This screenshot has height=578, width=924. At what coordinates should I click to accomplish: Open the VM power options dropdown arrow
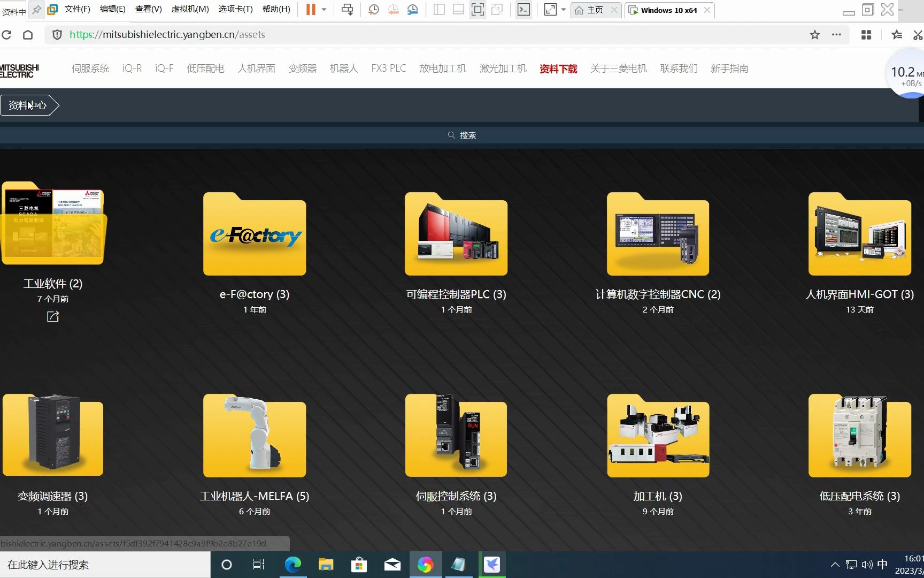point(324,10)
